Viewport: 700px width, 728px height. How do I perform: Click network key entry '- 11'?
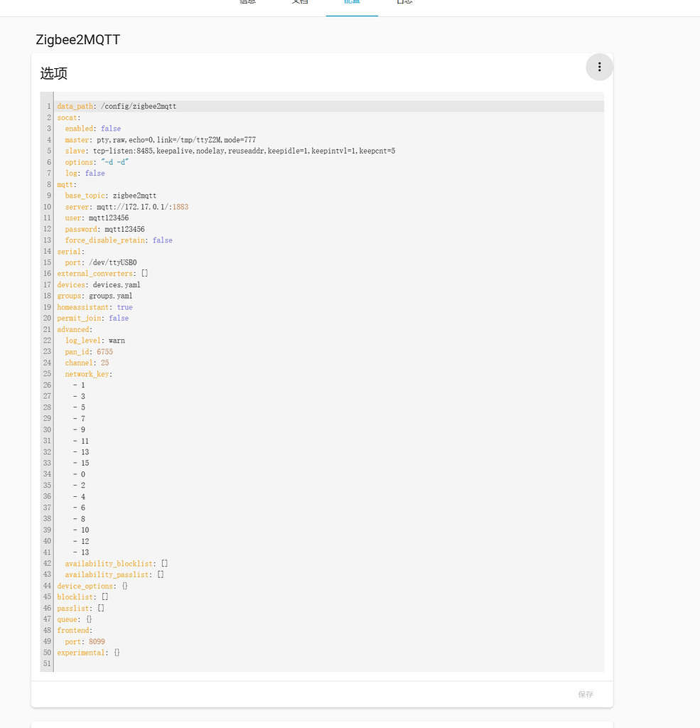point(81,441)
